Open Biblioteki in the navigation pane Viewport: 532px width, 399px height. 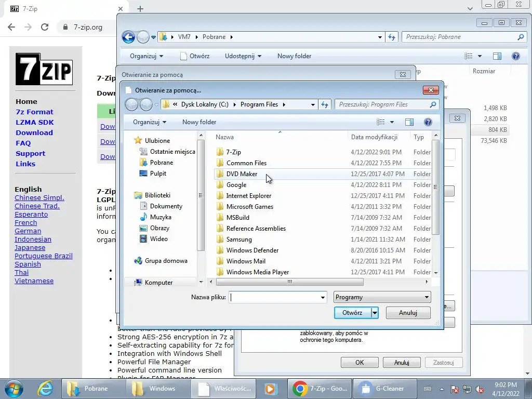[x=157, y=195]
